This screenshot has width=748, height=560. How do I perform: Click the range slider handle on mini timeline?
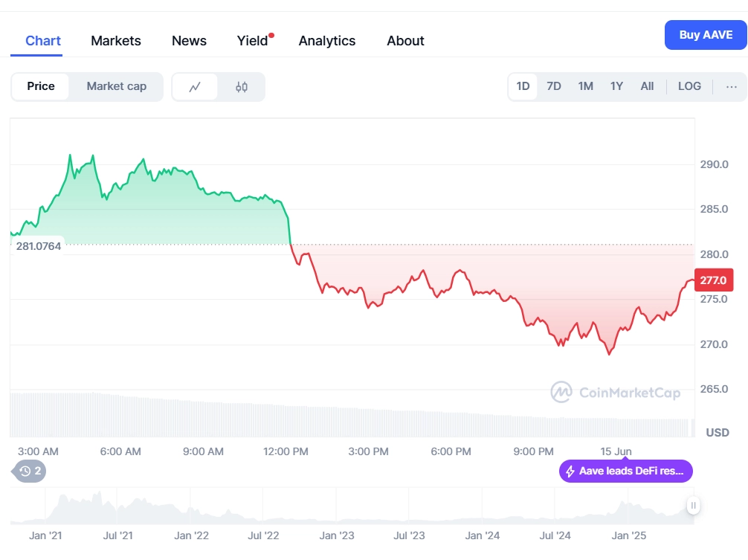coord(693,505)
